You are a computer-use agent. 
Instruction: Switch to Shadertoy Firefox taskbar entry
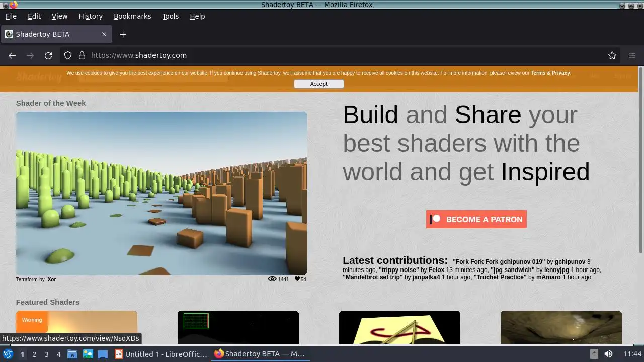(x=260, y=354)
